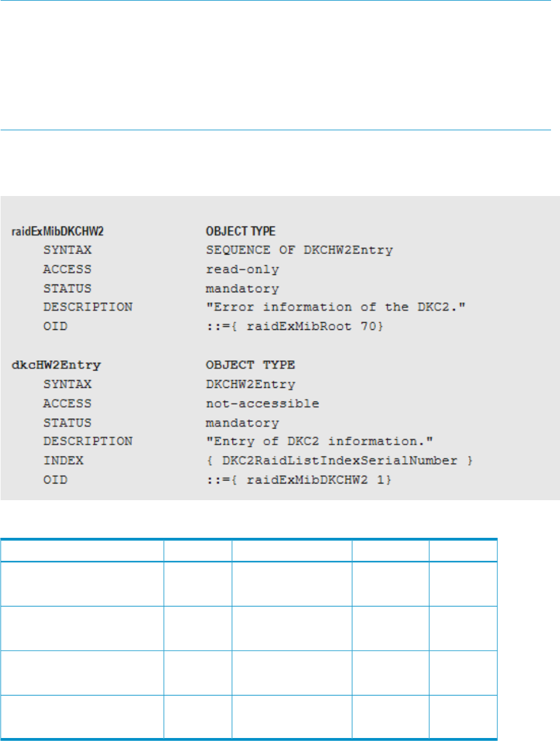Viewport: 560px width, 741px height.
Task: Click DESCRIPTION label beside 'Error information of the DKC2.'
Action: (87, 308)
